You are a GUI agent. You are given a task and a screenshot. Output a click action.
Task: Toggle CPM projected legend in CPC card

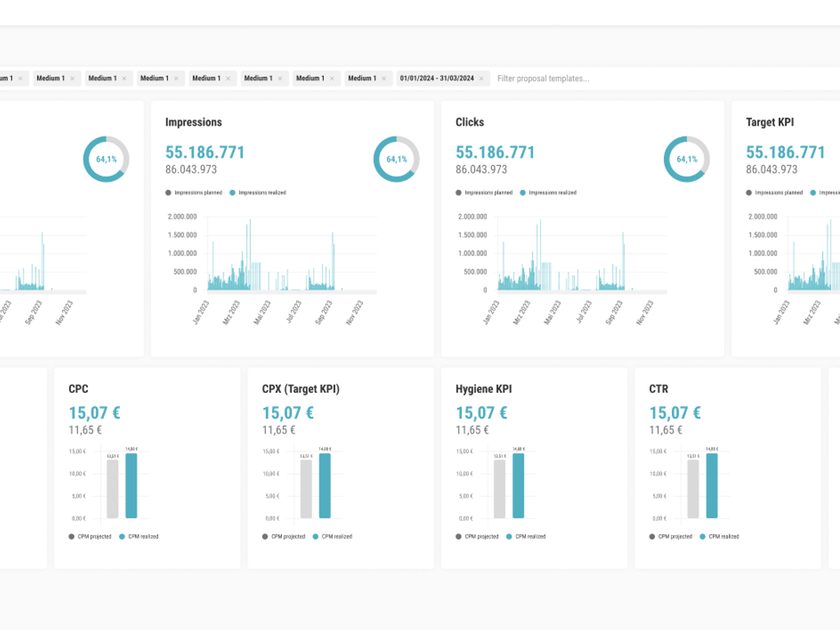tap(90, 537)
